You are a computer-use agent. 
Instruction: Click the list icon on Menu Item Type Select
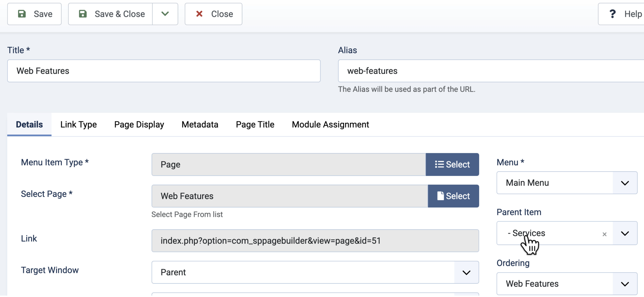click(x=439, y=164)
